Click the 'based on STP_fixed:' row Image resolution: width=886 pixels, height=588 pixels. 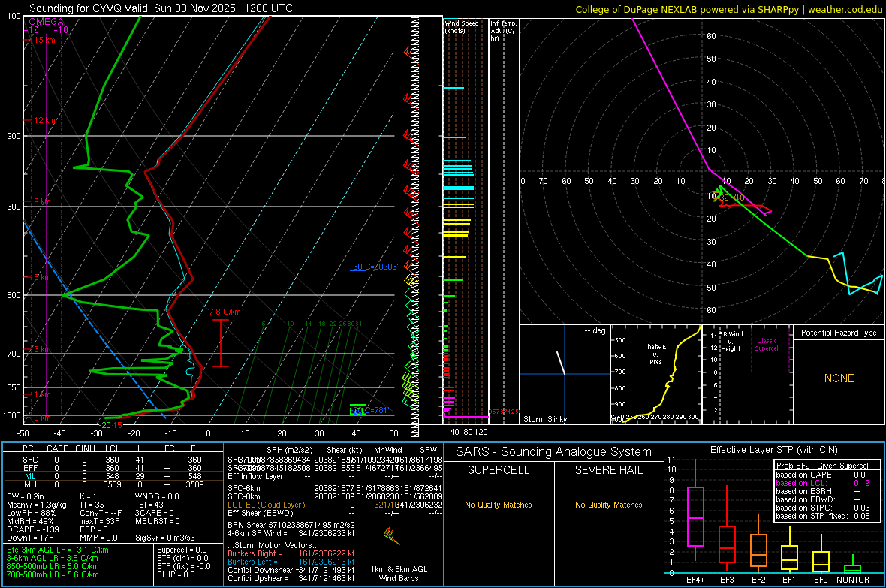pyautogui.click(x=823, y=516)
